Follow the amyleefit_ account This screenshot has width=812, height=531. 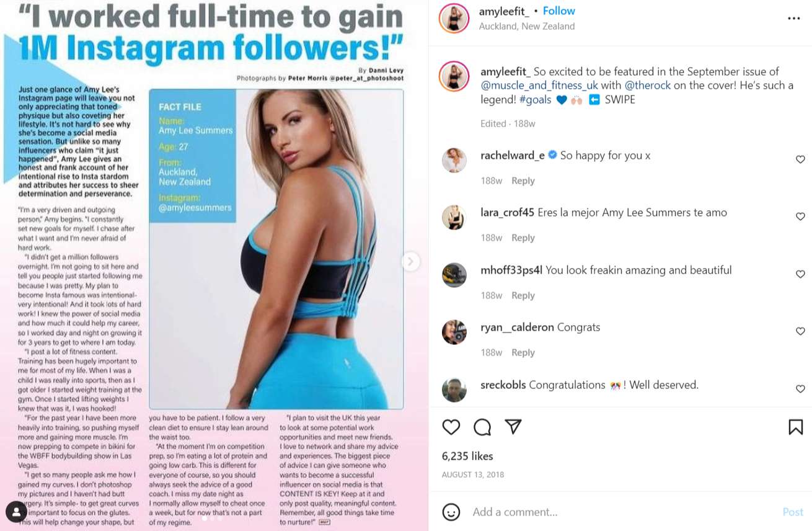[558, 11]
